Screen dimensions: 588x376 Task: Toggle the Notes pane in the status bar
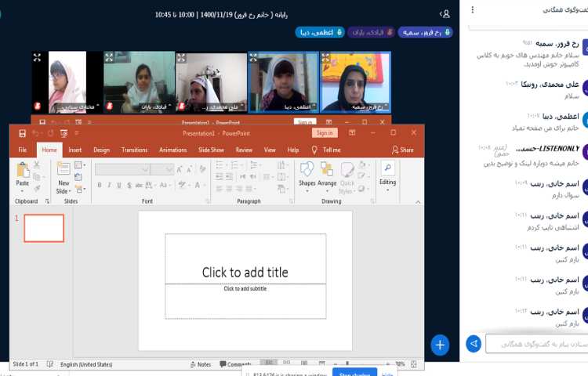(x=200, y=364)
